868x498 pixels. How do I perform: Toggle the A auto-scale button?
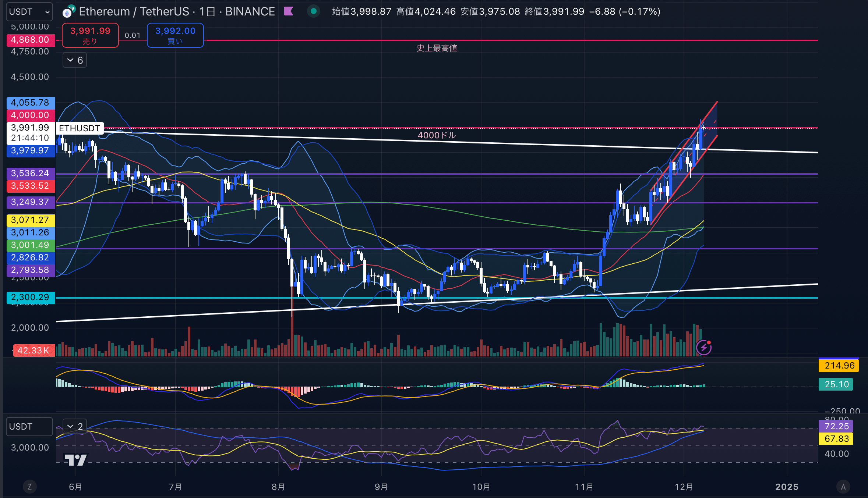coord(843,487)
